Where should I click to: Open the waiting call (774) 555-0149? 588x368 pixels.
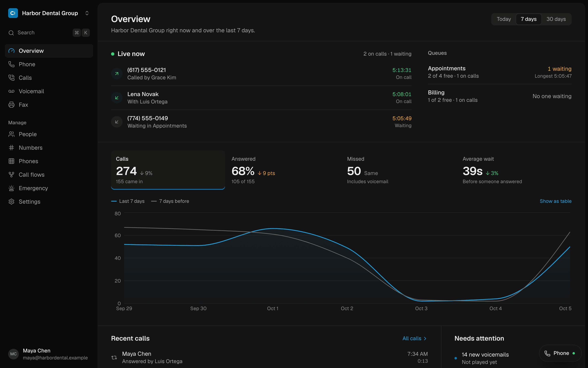click(x=261, y=122)
